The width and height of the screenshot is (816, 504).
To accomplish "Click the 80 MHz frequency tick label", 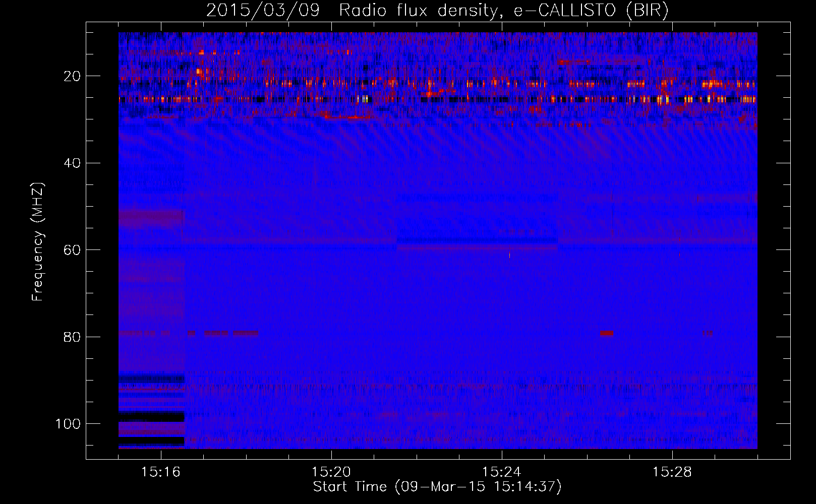I will click(73, 337).
